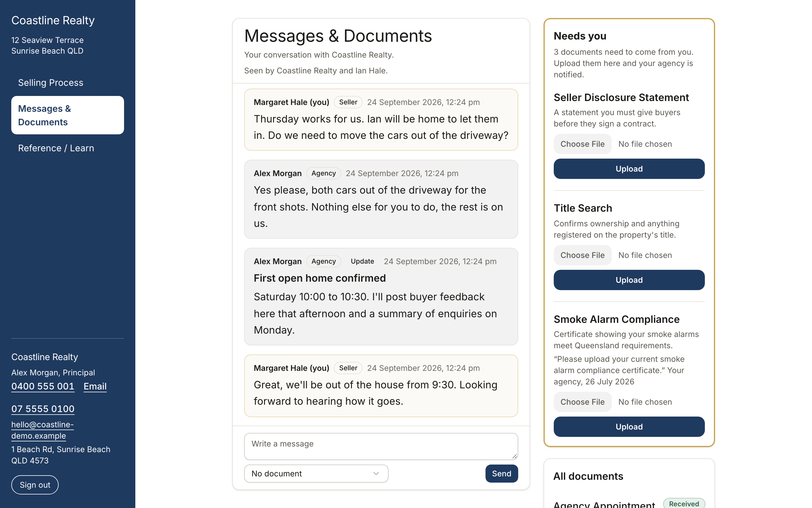Viewport: 812px width, 508px height.
Task: Click the resize handle of message box
Action: [514, 456]
